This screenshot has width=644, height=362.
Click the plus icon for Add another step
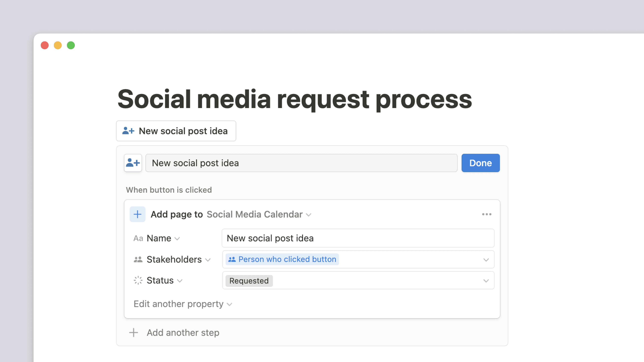click(133, 333)
